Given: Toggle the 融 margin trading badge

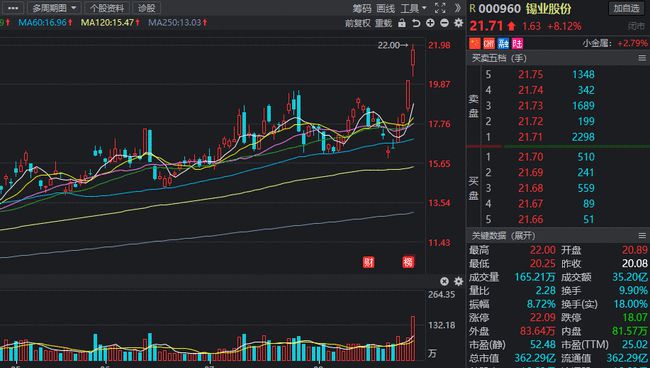Looking at the screenshot, I should (x=503, y=43).
